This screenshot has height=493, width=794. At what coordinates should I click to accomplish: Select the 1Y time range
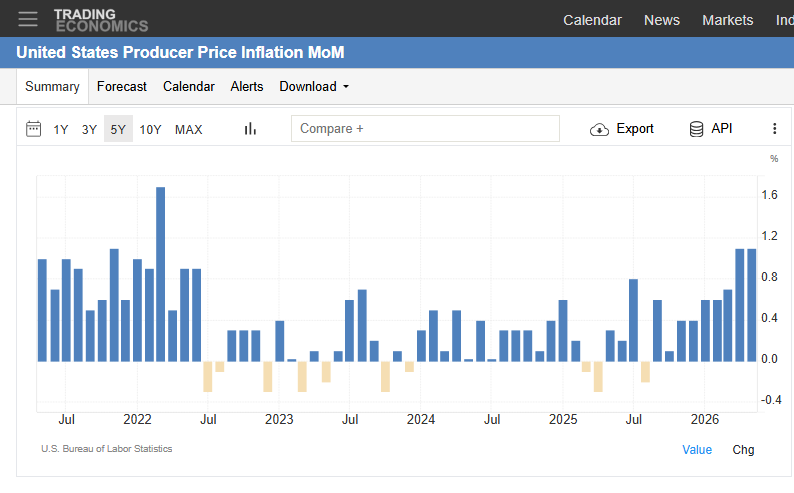[61, 130]
